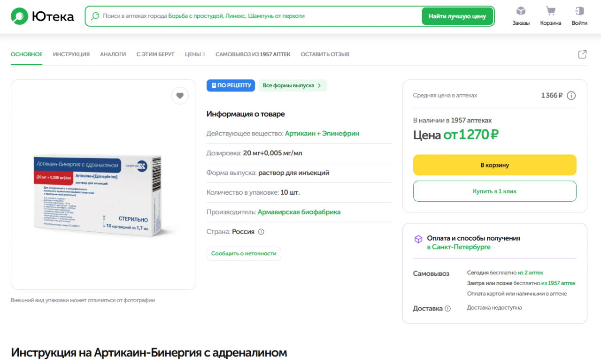The height and width of the screenshot is (364, 601).
Task: Click the Ютека logo icon
Action: point(20,16)
